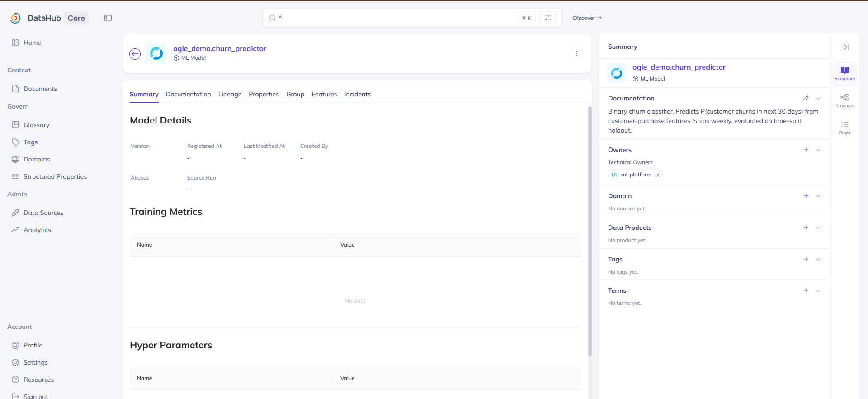Screen dimensions: 868x399
Task: Add a domain with the plus icon
Action: [806, 196]
